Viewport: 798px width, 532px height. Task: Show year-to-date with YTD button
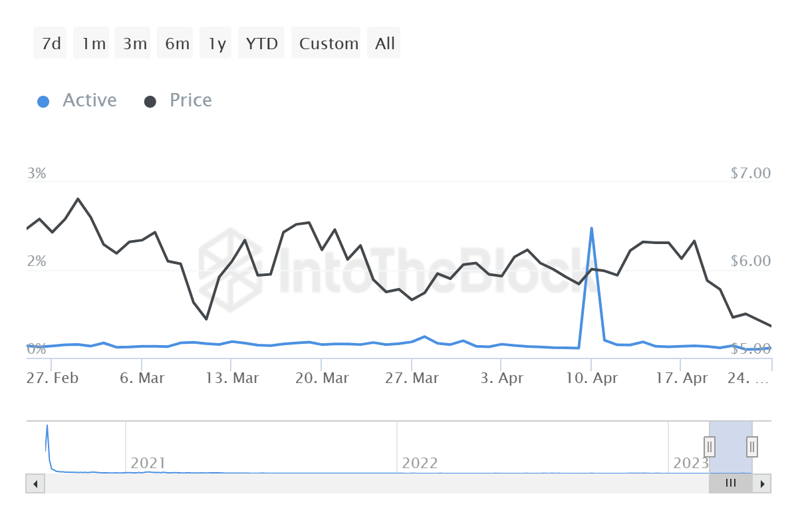tap(261, 43)
